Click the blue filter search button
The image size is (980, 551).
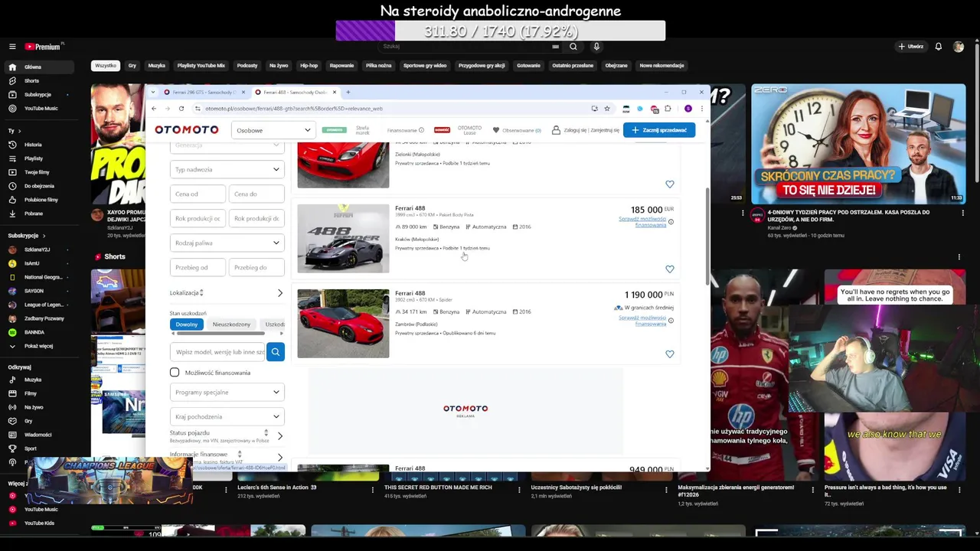coord(276,352)
